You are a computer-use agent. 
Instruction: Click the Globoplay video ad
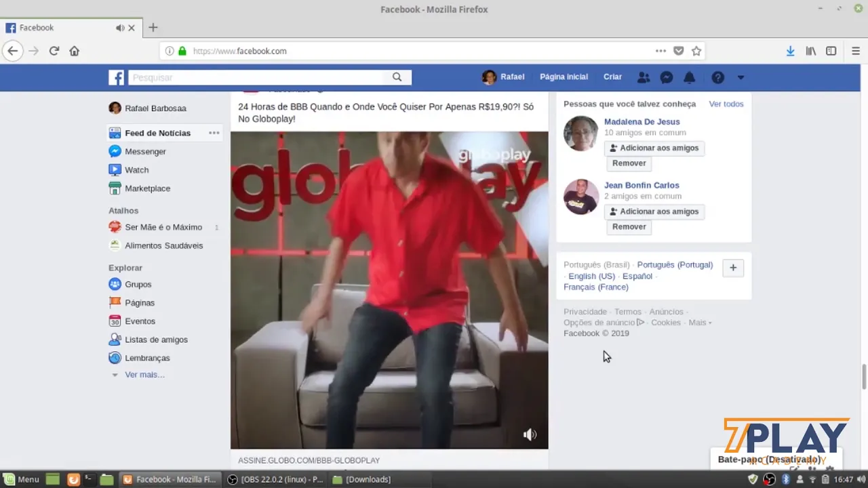click(x=389, y=290)
